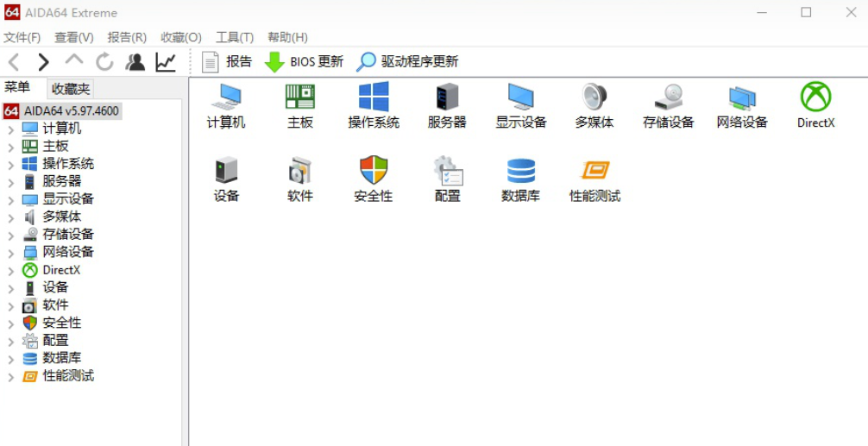The width and height of the screenshot is (868, 446).
Task: Select AIDA64 v5.97.4600 tree root
Action: click(x=61, y=110)
